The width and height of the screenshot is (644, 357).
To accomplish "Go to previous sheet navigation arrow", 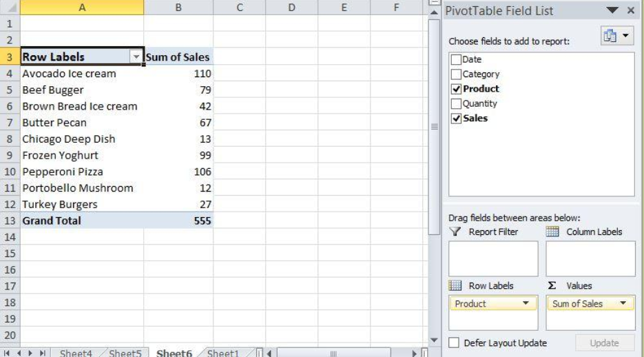I will pyautogui.click(x=19, y=353).
